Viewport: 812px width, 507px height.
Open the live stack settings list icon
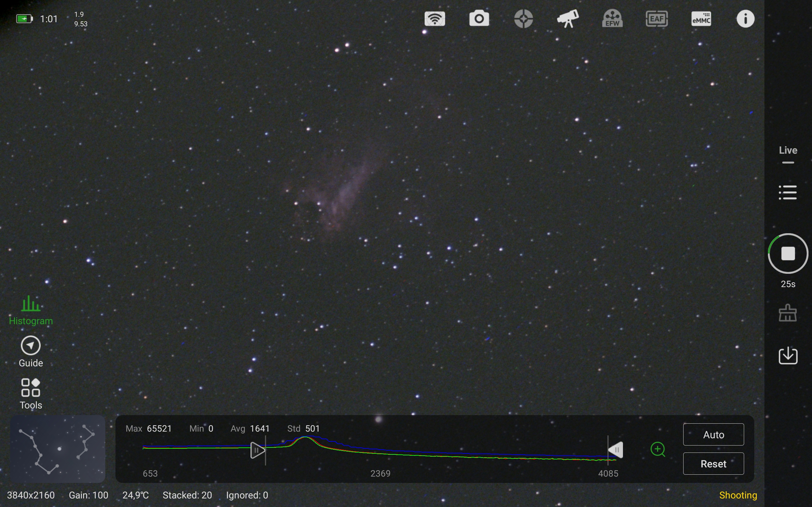(788, 192)
